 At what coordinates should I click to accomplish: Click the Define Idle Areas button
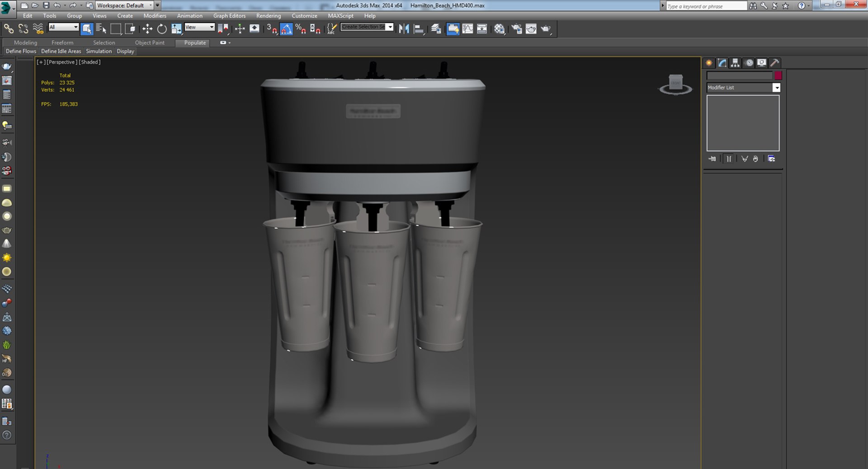(61, 51)
